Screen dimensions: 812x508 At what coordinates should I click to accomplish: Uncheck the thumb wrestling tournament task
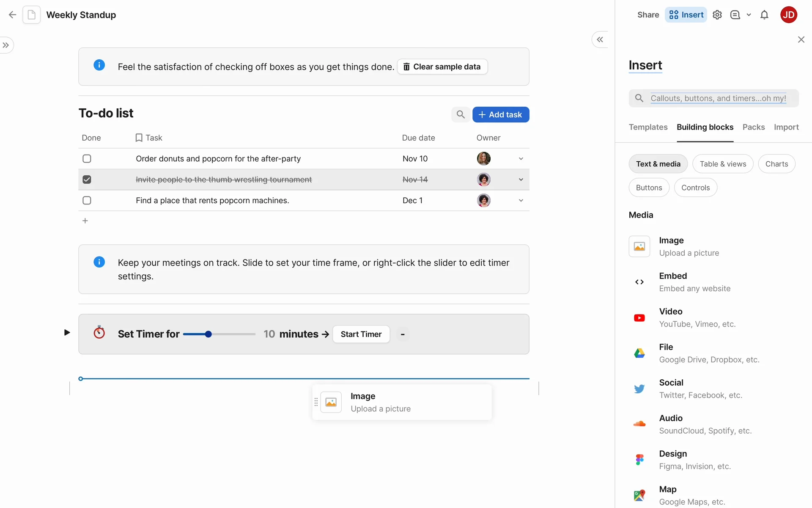(x=87, y=179)
